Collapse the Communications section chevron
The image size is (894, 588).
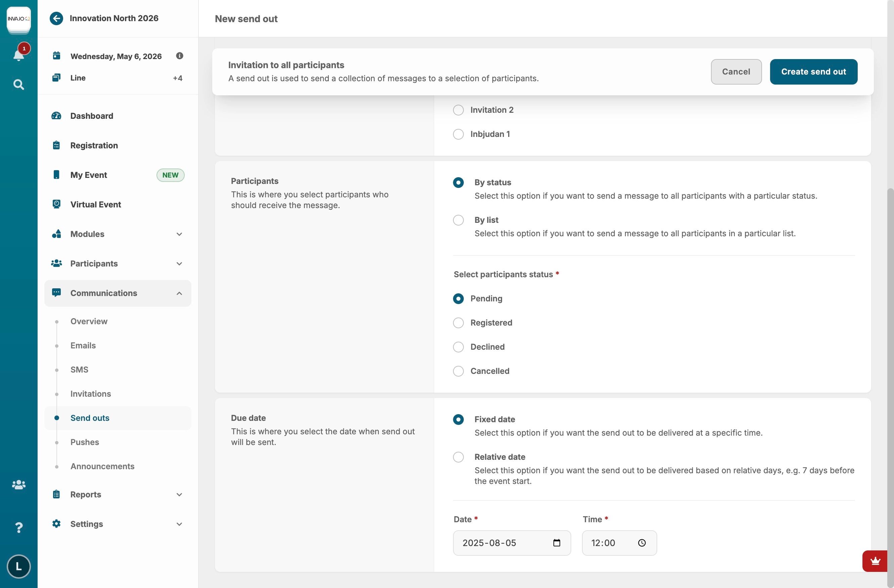pyautogui.click(x=179, y=293)
